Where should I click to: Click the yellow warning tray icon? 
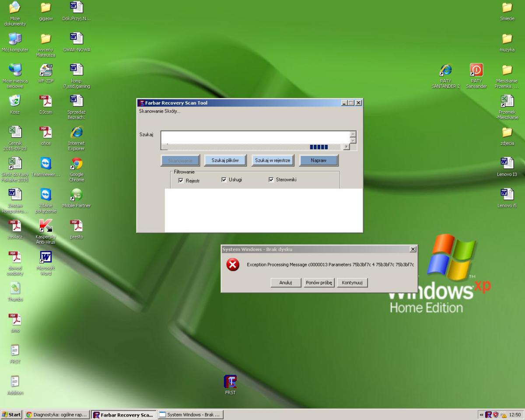503,414
